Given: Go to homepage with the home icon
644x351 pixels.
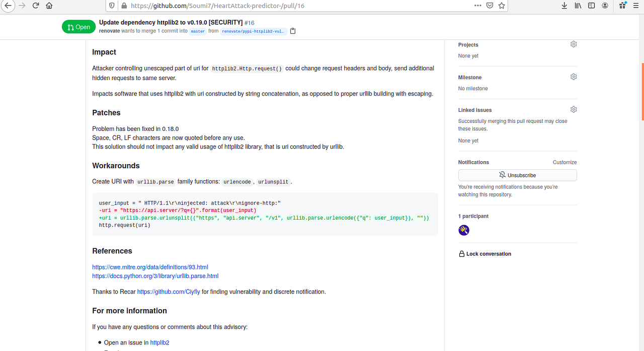Looking at the screenshot, I should click(x=48, y=6).
